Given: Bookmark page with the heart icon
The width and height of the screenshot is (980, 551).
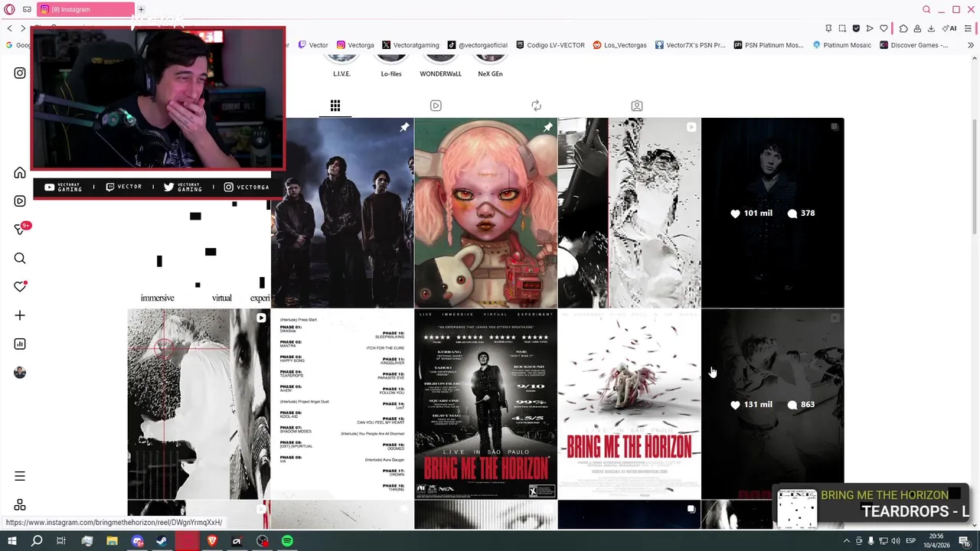Looking at the screenshot, I should 884,28.
